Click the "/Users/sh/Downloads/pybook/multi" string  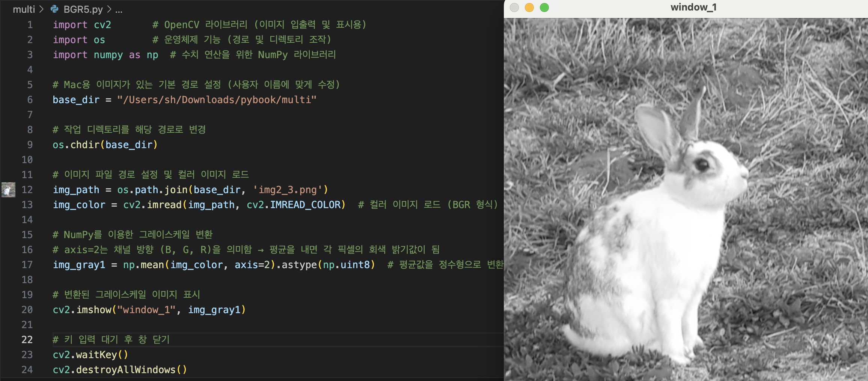click(x=217, y=100)
